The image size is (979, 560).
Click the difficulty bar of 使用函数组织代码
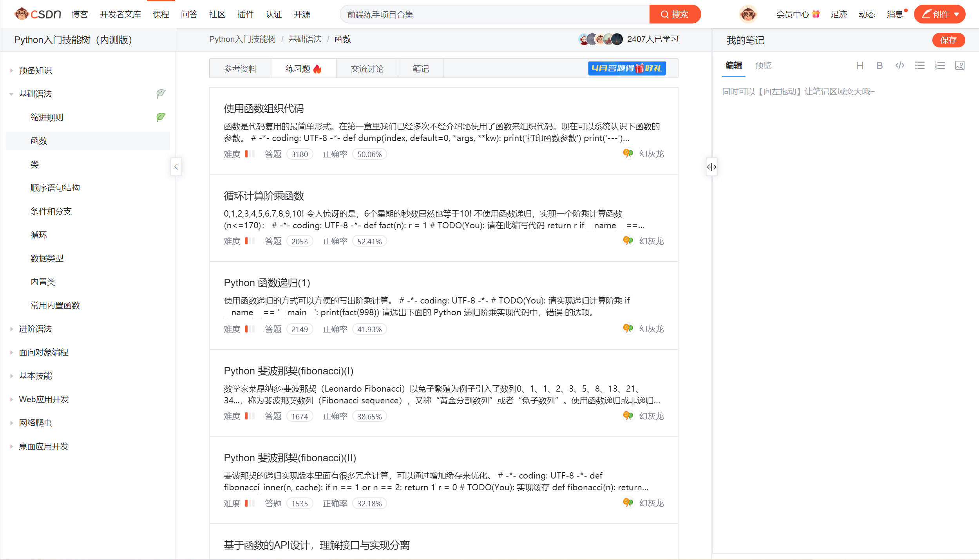coord(250,154)
